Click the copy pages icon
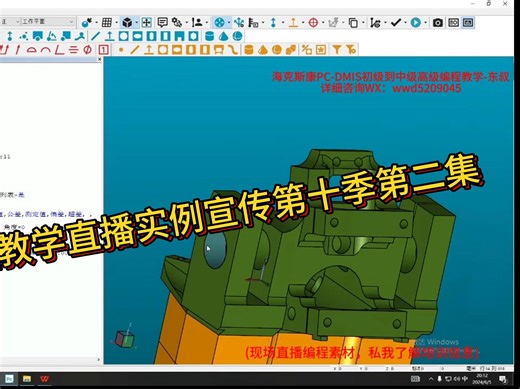Screen dimensions: 520x389 tap(353, 23)
